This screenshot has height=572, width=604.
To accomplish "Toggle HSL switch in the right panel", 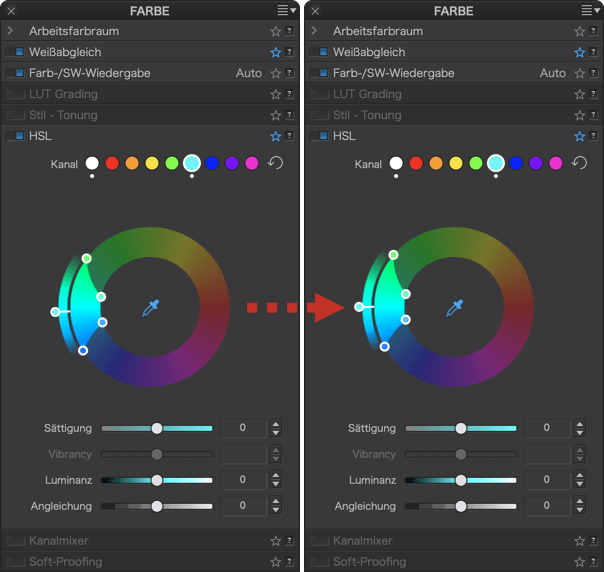I will (319, 136).
